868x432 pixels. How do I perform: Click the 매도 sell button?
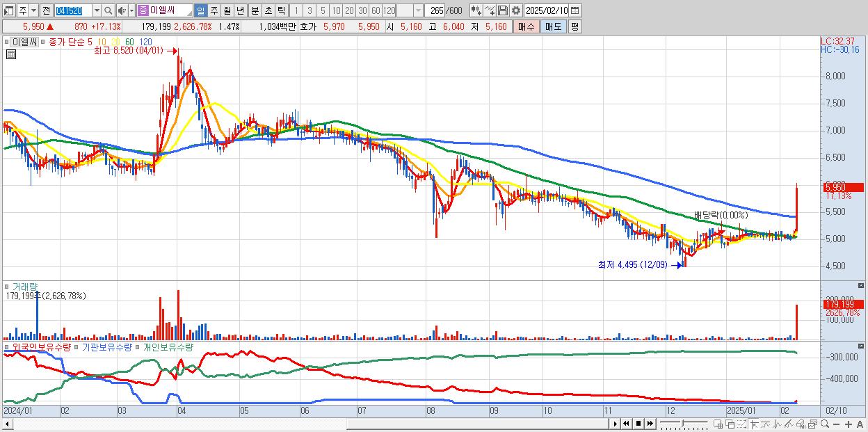(553, 26)
